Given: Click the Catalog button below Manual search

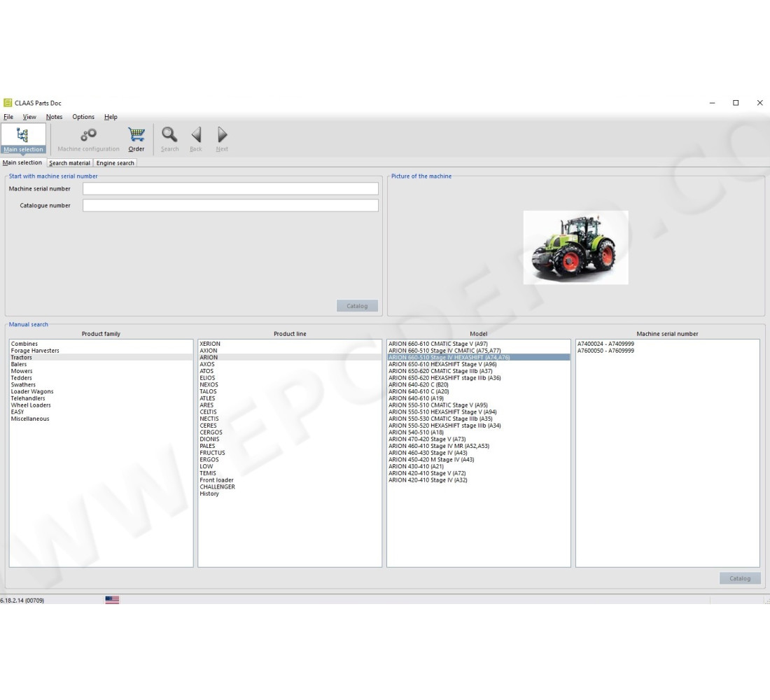Looking at the screenshot, I should coord(740,578).
